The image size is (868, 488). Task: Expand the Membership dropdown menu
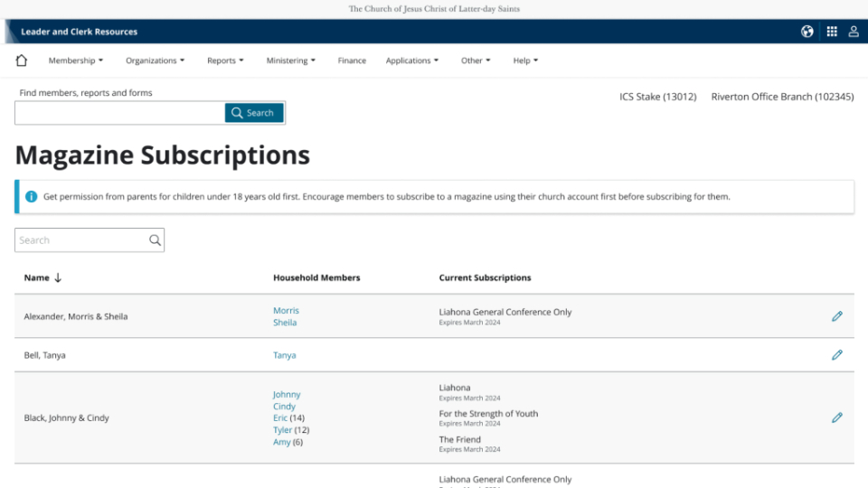pyautogui.click(x=75, y=61)
